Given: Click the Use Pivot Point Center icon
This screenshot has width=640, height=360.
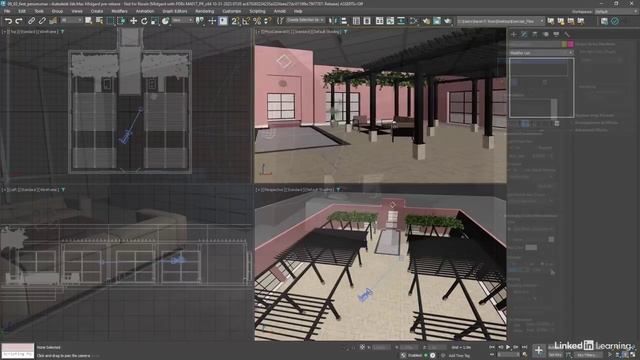Looking at the screenshot, I should (x=200, y=20).
